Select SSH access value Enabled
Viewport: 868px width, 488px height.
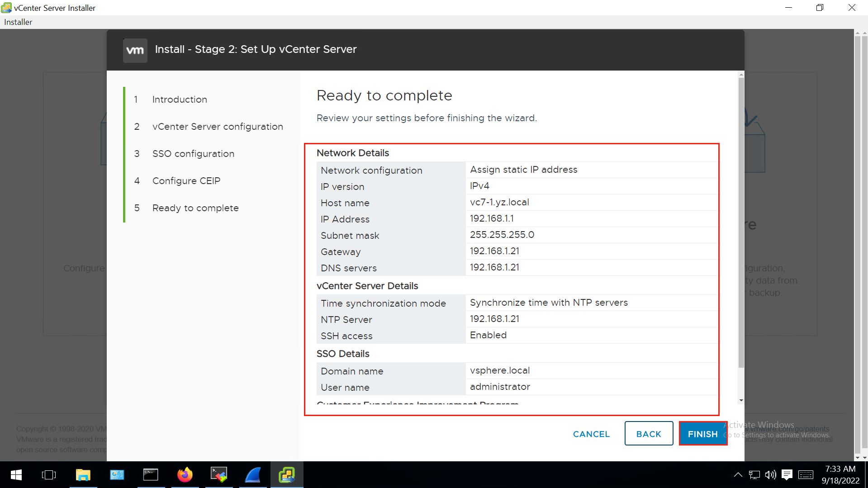(488, 335)
